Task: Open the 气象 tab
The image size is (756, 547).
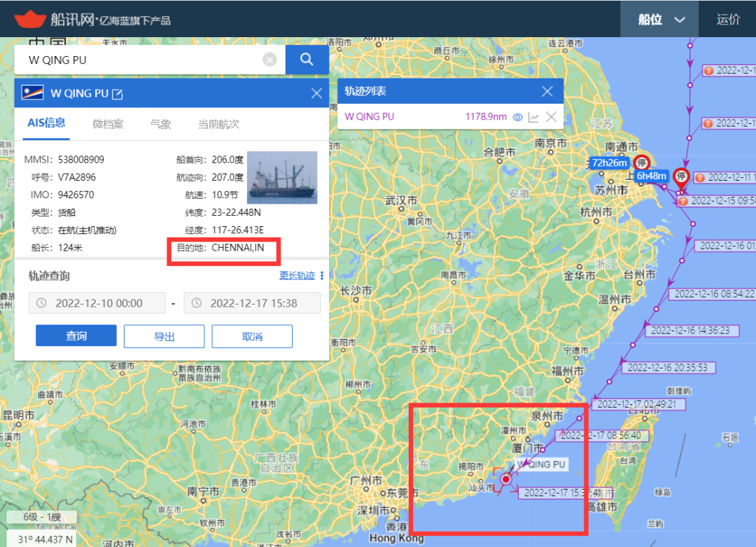Action: coord(160,124)
